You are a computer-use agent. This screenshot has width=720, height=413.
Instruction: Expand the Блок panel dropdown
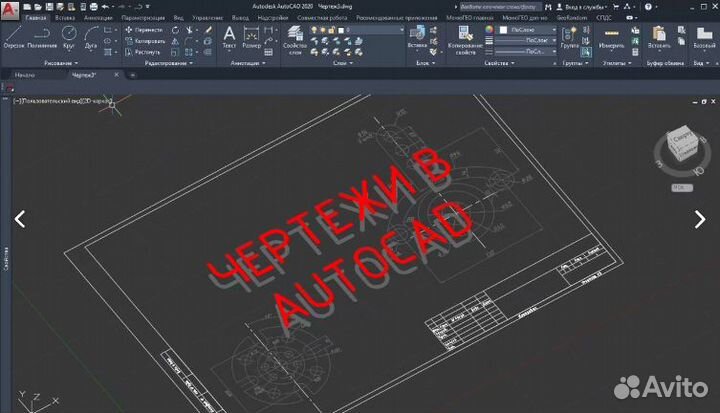pos(426,63)
